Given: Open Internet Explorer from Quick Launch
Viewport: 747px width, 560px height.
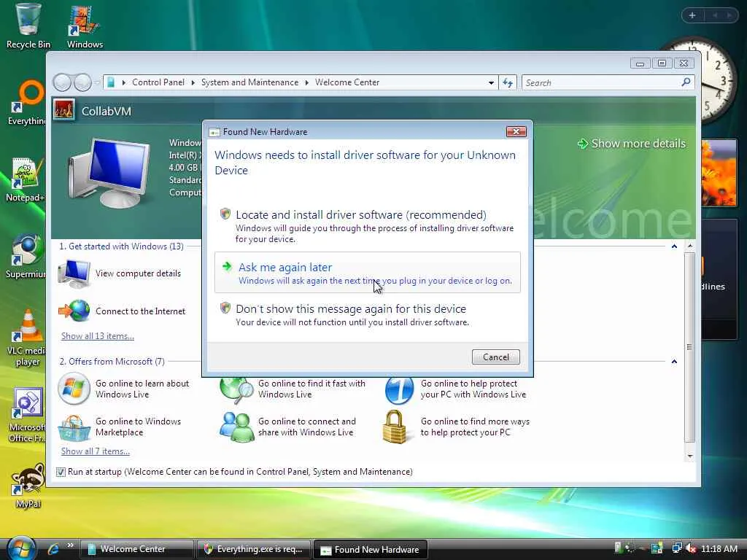Looking at the screenshot, I should tap(53, 549).
